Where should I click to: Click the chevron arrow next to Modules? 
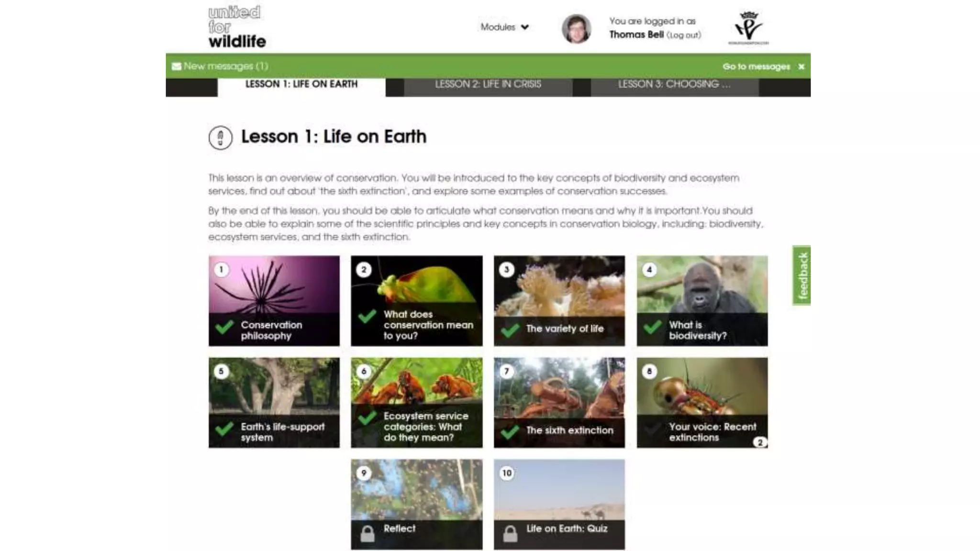pos(525,27)
